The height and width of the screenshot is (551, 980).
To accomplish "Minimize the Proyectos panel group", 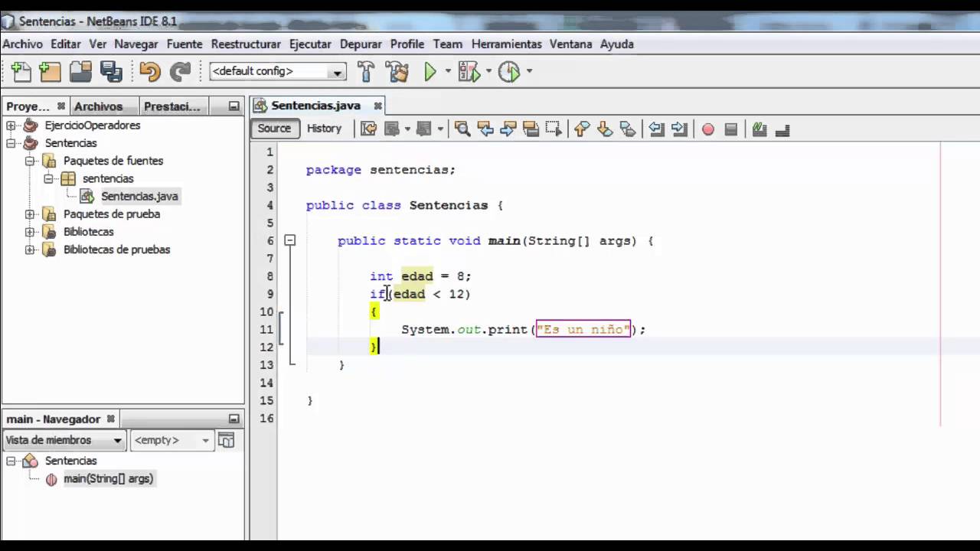I will pos(234,106).
